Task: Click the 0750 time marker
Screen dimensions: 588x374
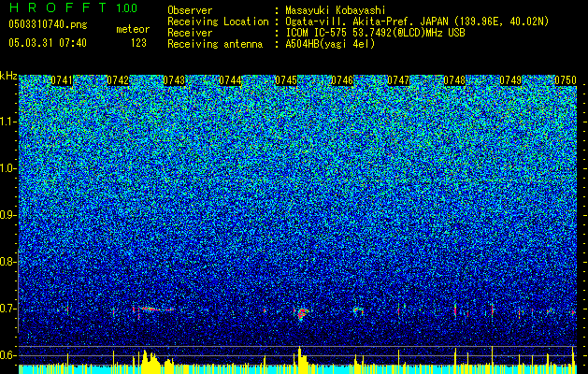Action: click(566, 80)
